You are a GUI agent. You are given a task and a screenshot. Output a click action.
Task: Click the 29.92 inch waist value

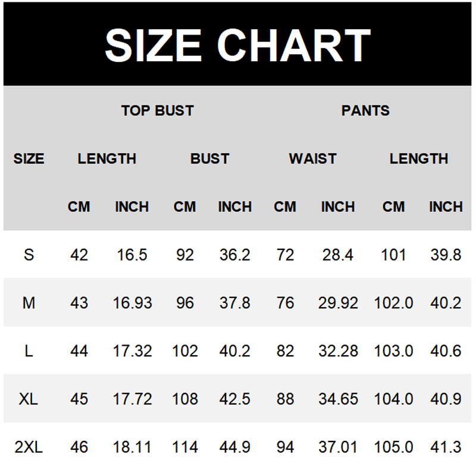338,303
